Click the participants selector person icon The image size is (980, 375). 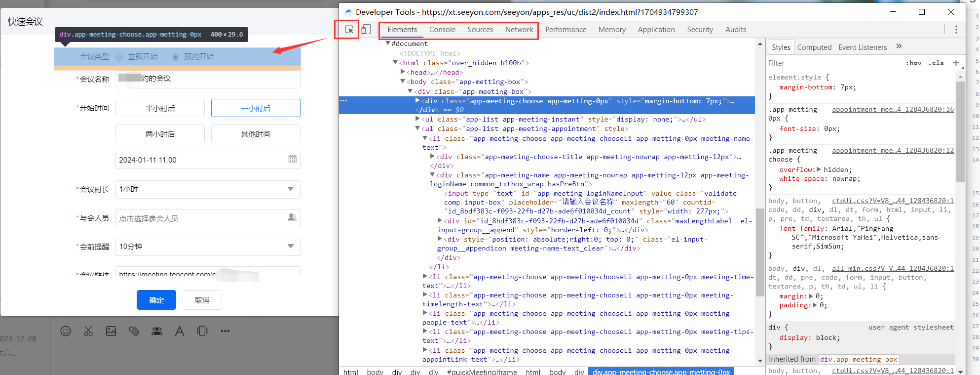(292, 217)
